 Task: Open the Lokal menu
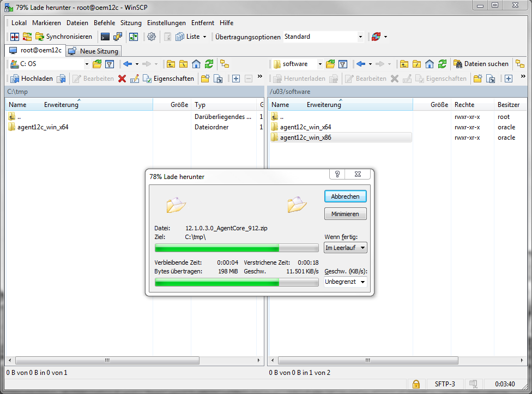coord(19,23)
